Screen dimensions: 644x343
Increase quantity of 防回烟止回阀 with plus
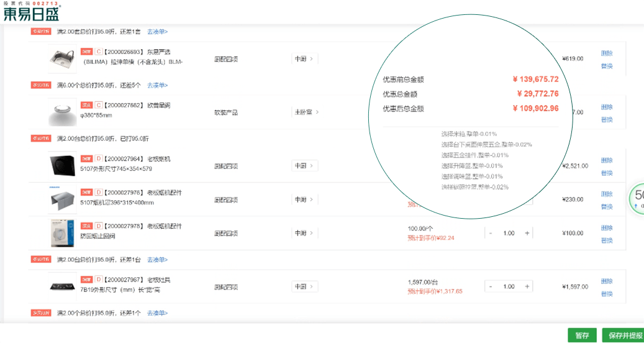point(527,233)
